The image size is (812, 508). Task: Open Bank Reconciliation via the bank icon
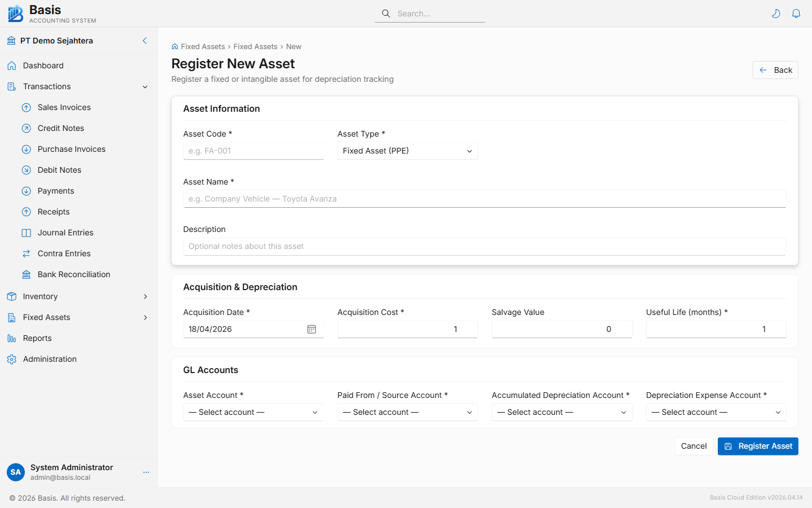[26, 274]
